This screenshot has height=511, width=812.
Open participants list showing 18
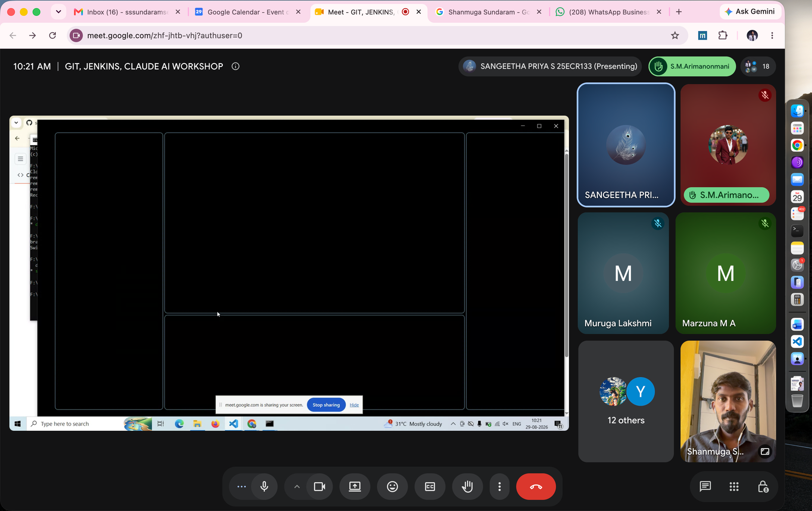(758, 66)
